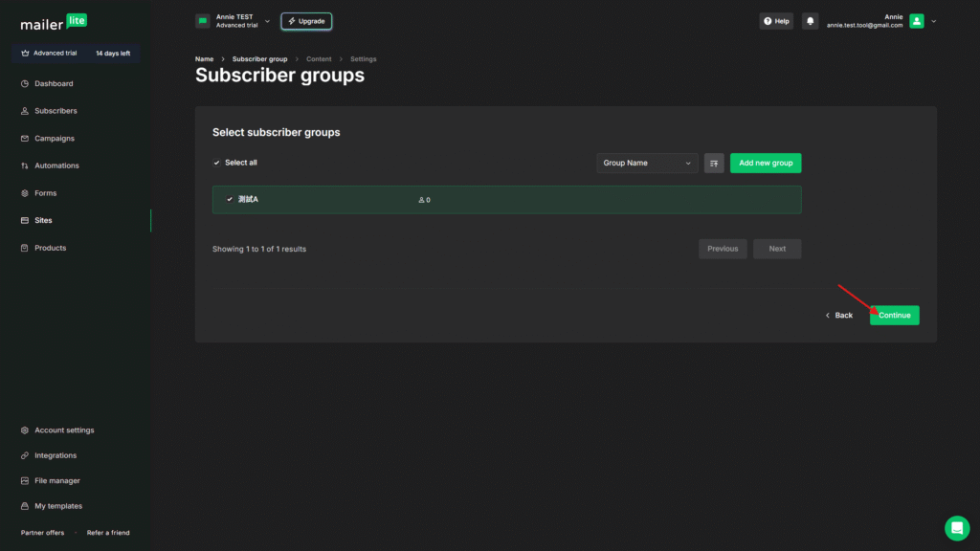Click the green account icon beside Annie TEST

coord(203,21)
